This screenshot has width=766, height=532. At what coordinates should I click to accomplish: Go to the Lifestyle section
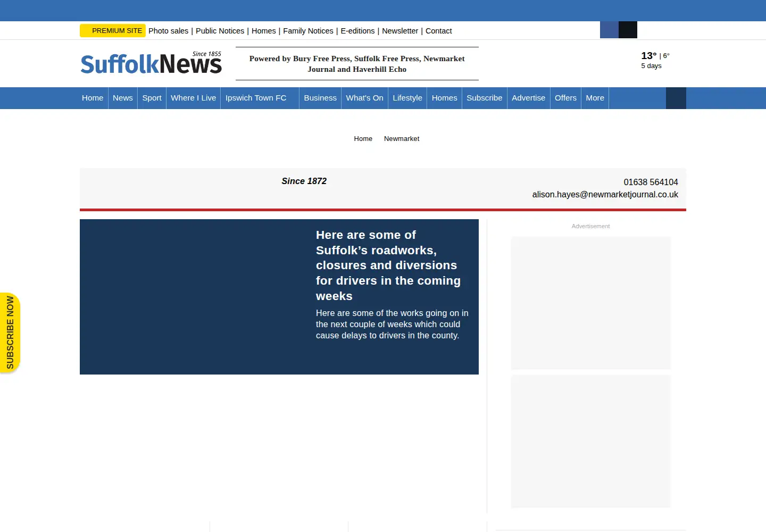[x=407, y=98]
